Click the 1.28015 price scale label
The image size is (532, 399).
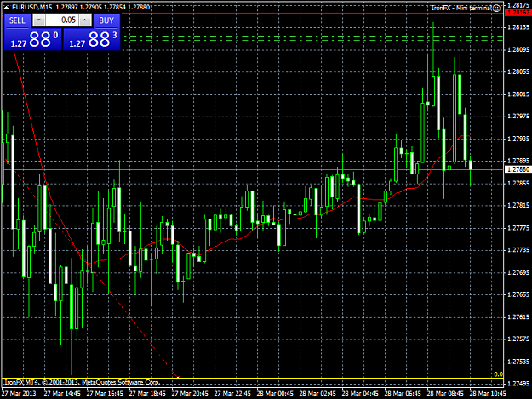tap(518, 94)
